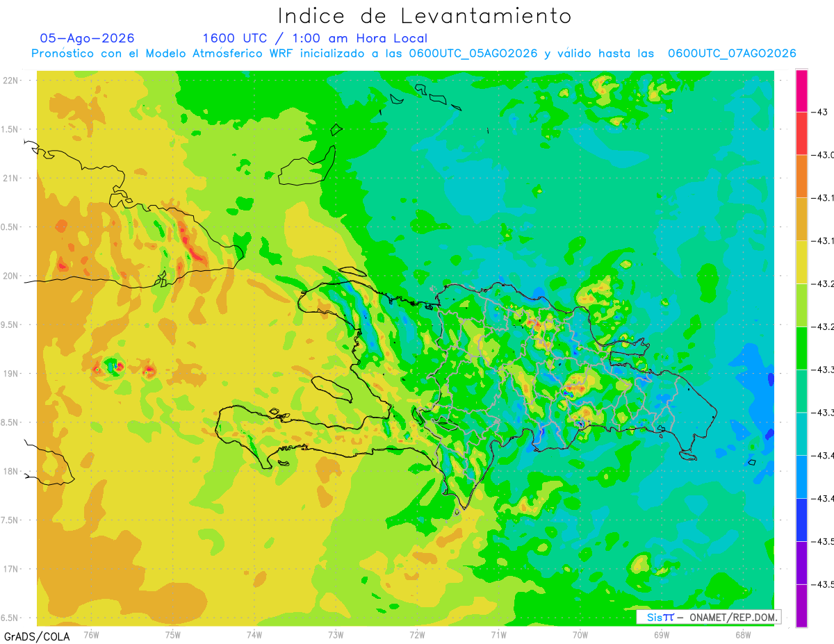Click the magenta swatch atop the color scale
This screenshot has width=834, height=644.
tap(801, 91)
